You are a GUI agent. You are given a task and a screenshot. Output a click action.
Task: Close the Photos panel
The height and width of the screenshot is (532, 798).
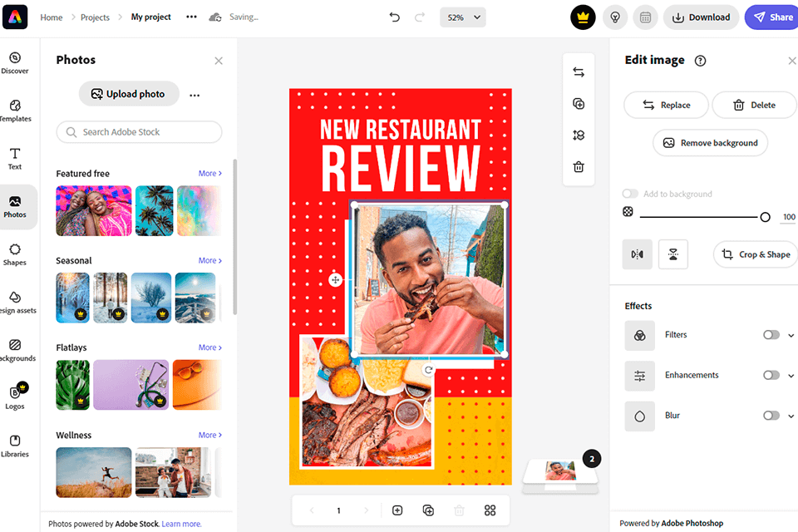[x=219, y=61]
